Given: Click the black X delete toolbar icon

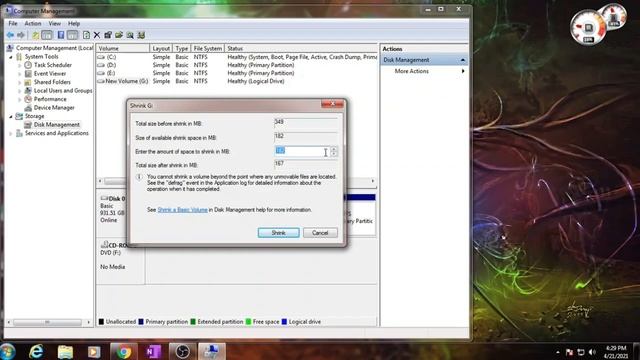Looking at the screenshot, I should pos(97,35).
